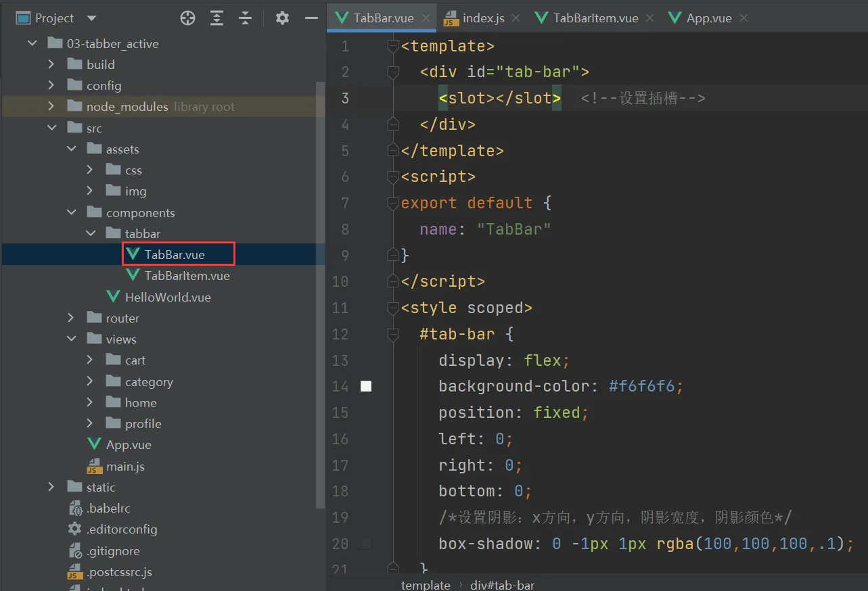Click the JS icon of main.js in tree
This screenshot has width=868, height=591.
click(94, 466)
